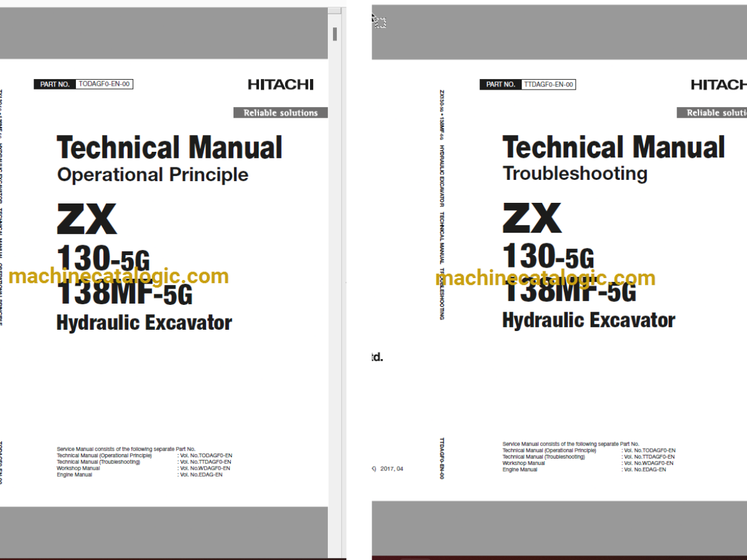Select Workshop Manual row on right page
This screenshot has width=747, height=560.
[588, 463]
